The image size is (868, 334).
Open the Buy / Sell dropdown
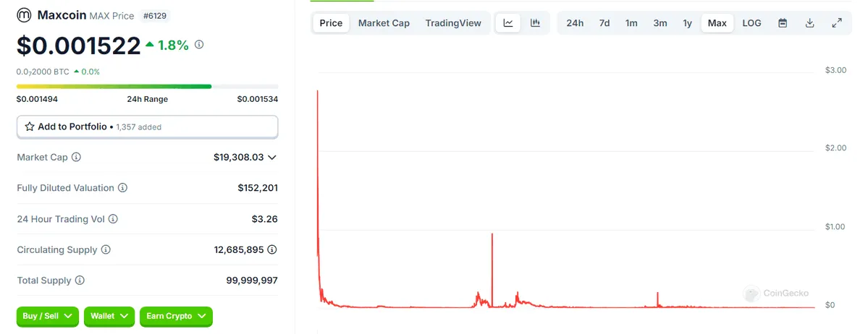tap(48, 316)
